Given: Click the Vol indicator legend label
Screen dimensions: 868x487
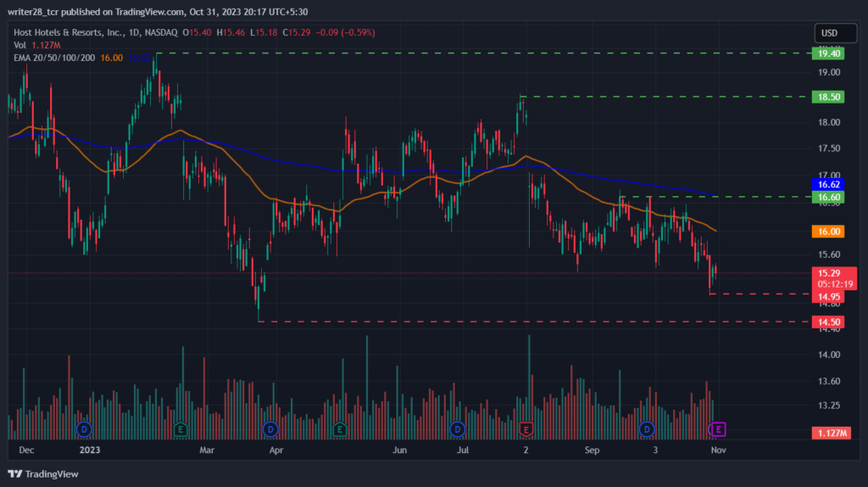Looking at the screenshot, I should point(20,45).
